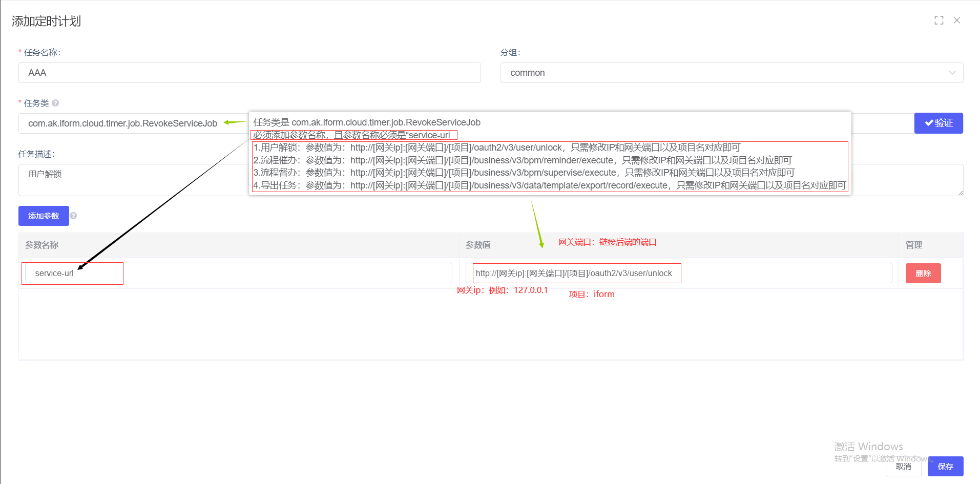Image resolution: width=980 pixels, height=484 pixels.
Task: Click the 参数值 column header
Action: pyautogui.click(x=478, y=245)
